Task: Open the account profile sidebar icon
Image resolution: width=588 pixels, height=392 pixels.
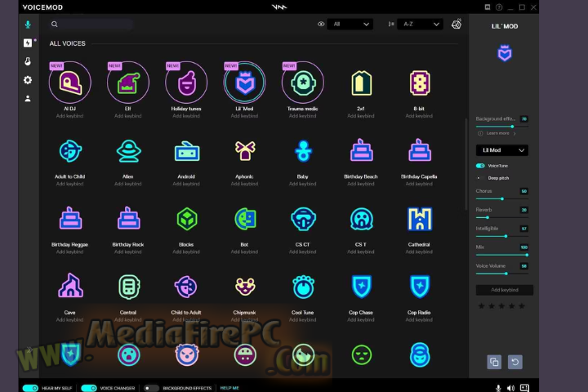Action: click(x=28, y=99)
